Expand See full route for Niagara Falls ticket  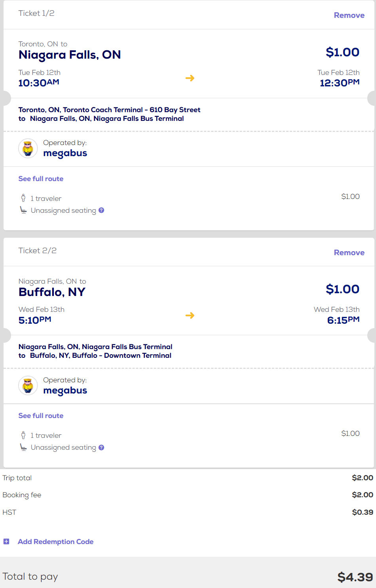click(x=41, y=179)
